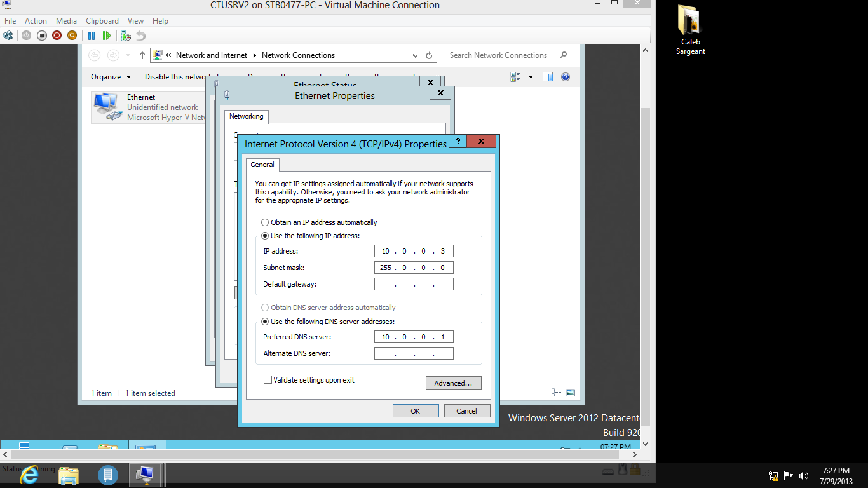Image resolution: width=868 pixels, height=488 pixels.
Task: Click the VM window scroll up arrow
Action: pos(646,50)
